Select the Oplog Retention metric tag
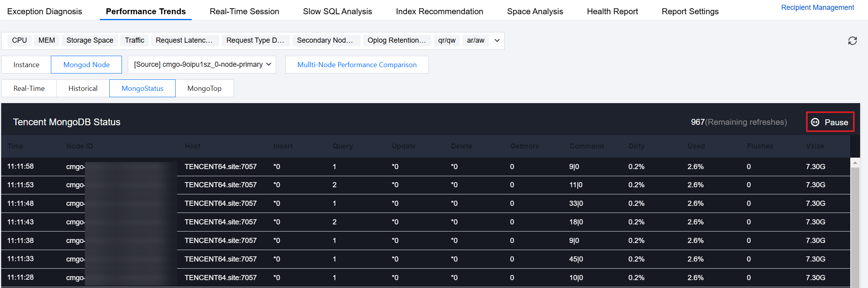Image resolution: width=868 pixels, height=288 pixels. (397, 40)
